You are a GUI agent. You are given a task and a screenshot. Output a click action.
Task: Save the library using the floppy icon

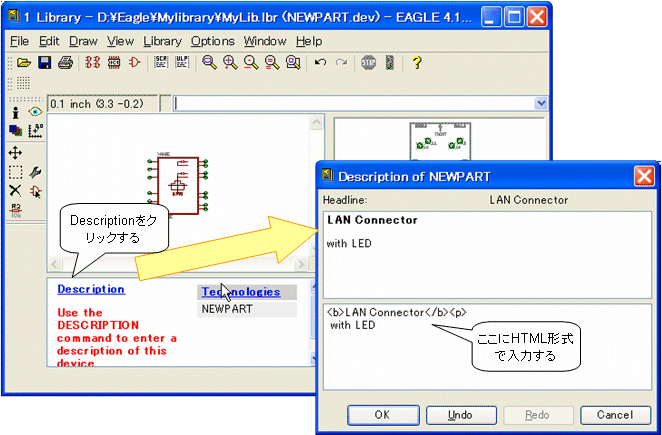(44, 63)
